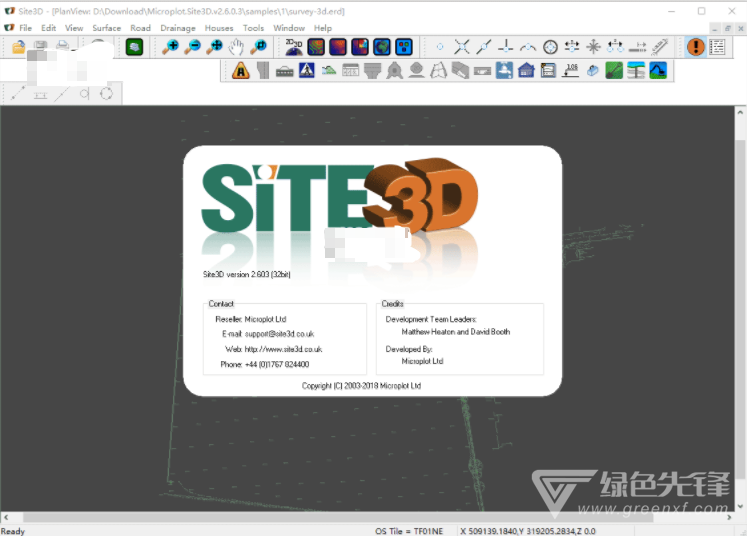Image resolution: width=747 pixels, height=536 pixels.
Task: Open the list properties panel icon
Action: (x=717, y=47)
